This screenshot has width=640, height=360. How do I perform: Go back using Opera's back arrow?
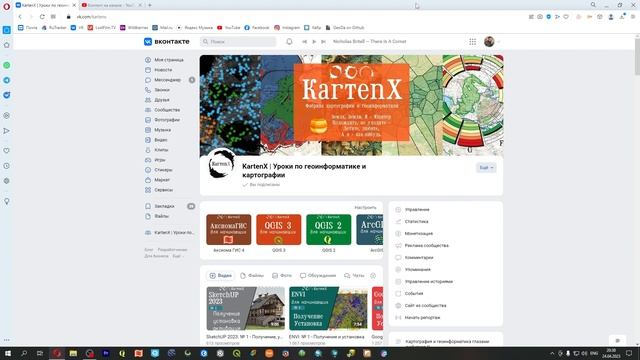pos(20,17)
